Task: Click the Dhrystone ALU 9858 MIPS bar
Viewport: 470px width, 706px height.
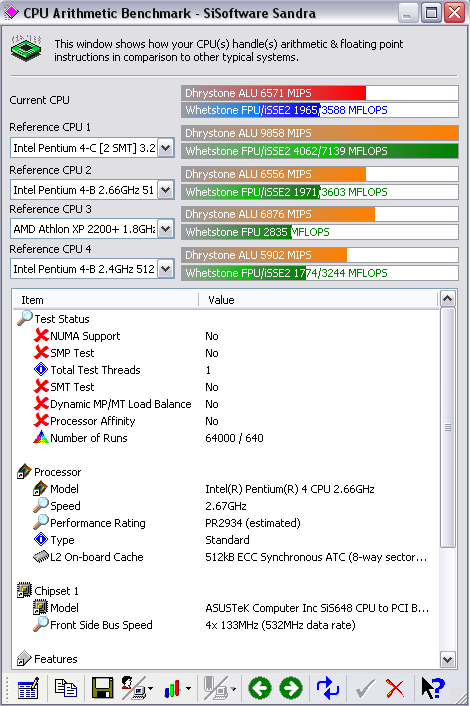Action: [x=320, y=133]
